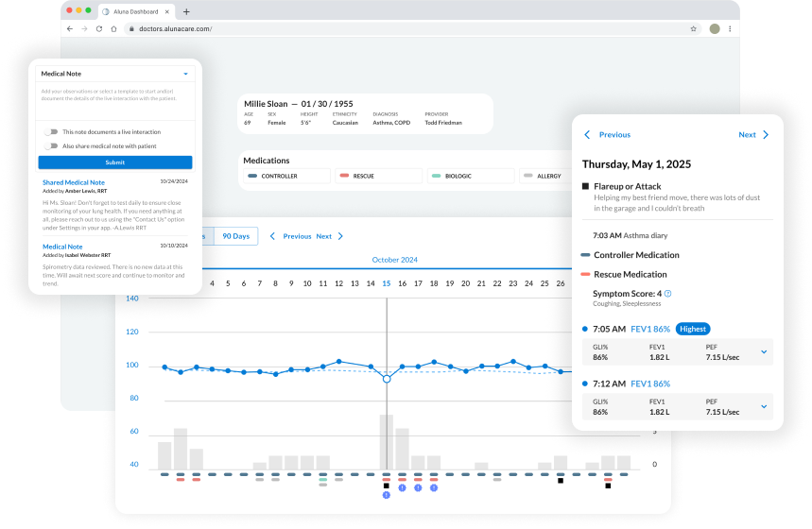Reload the page with the browser refresh icon
This screenshot has width=812, height=529.
[x=100, y=29]
